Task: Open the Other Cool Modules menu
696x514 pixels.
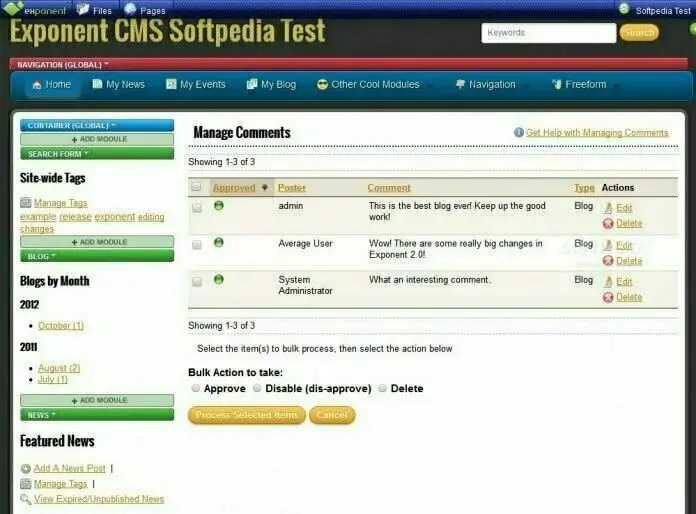Action: point(375,84)
